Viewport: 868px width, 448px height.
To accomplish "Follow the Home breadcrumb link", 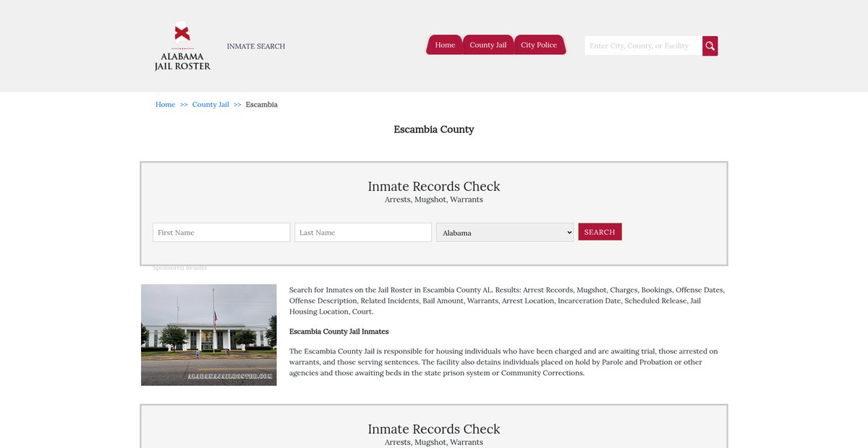I will pyautogui.click(x=166, y=105).
